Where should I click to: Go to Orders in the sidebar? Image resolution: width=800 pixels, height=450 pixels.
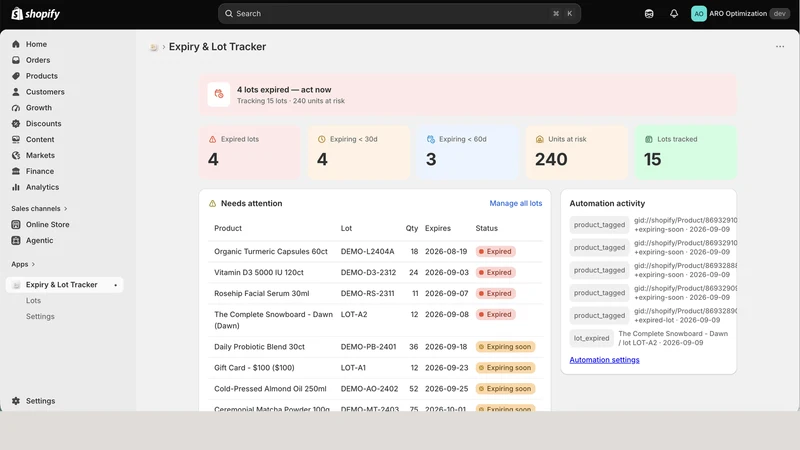tap(38, 60)
